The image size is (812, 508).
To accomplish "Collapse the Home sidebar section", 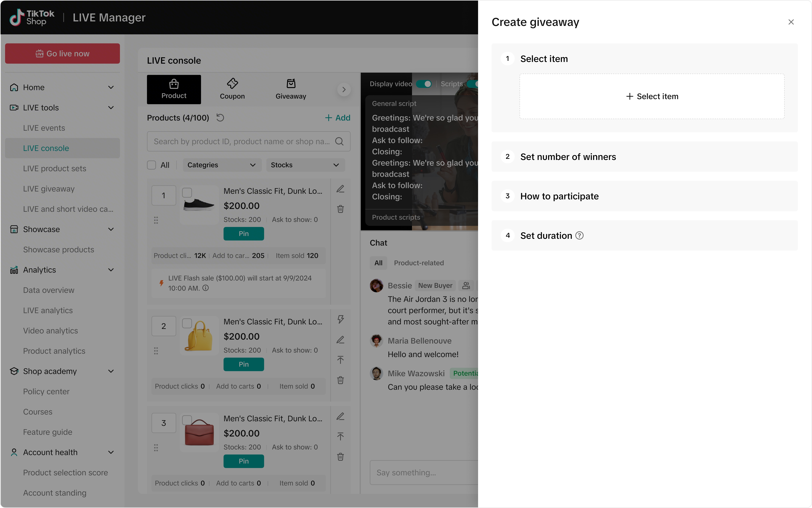I will click(x=111, y=87).
